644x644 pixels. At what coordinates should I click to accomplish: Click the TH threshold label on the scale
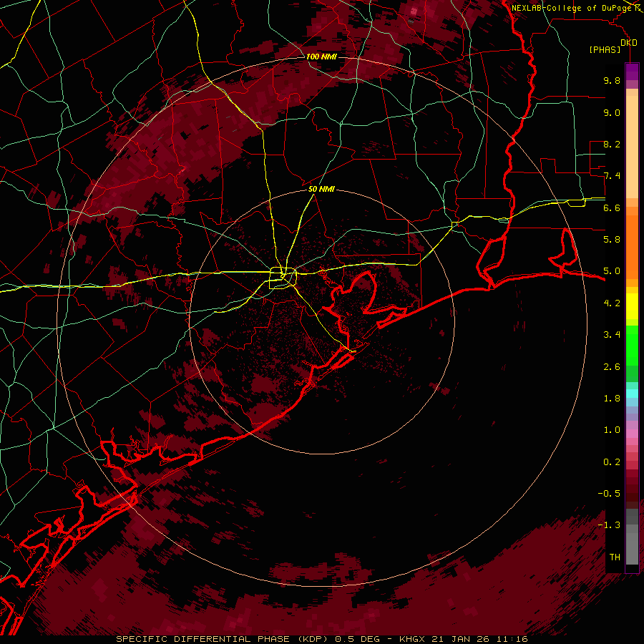(x=615, y=557)
